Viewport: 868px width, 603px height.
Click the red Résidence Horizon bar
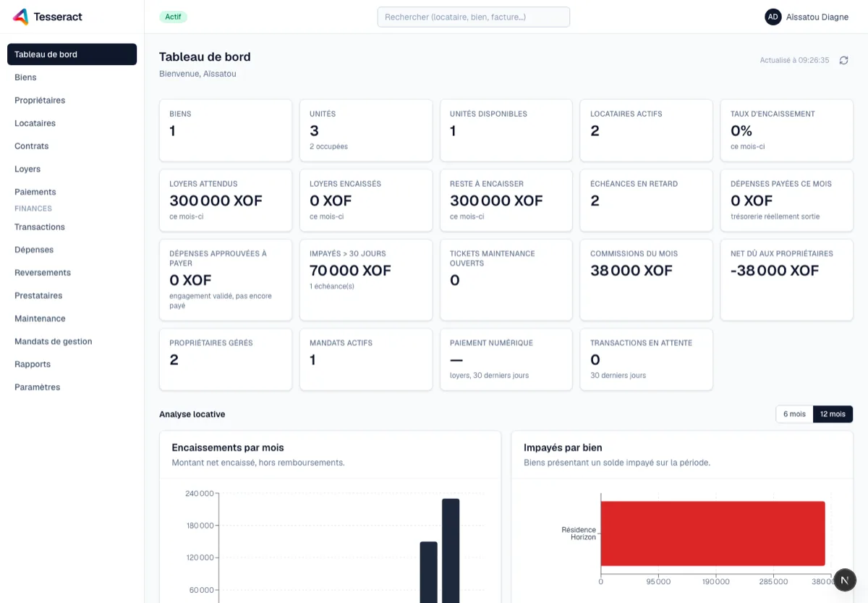coord(712,534)
